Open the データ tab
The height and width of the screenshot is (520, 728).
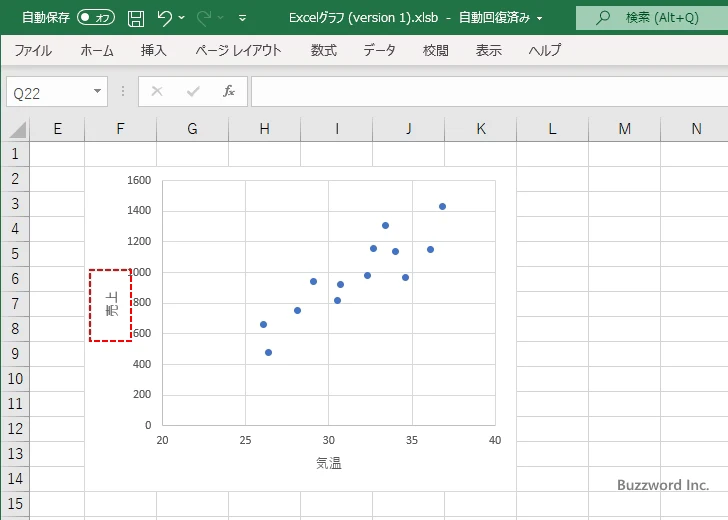(379, 50)
